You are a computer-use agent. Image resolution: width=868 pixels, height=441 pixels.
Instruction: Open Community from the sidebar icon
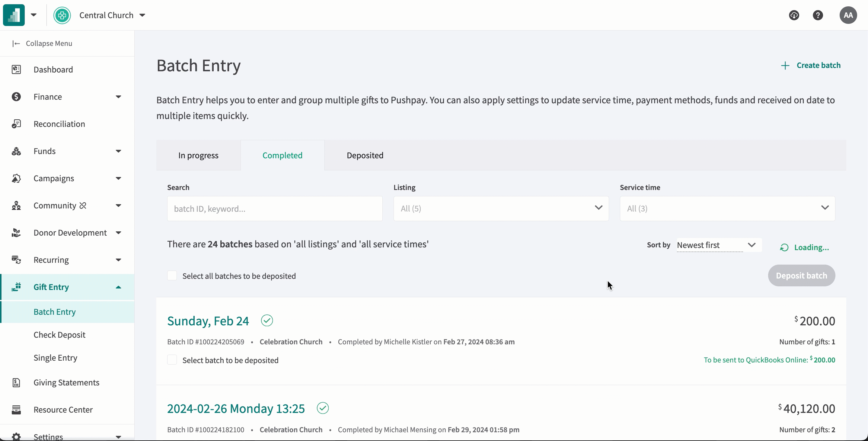[x=16, y=205]
